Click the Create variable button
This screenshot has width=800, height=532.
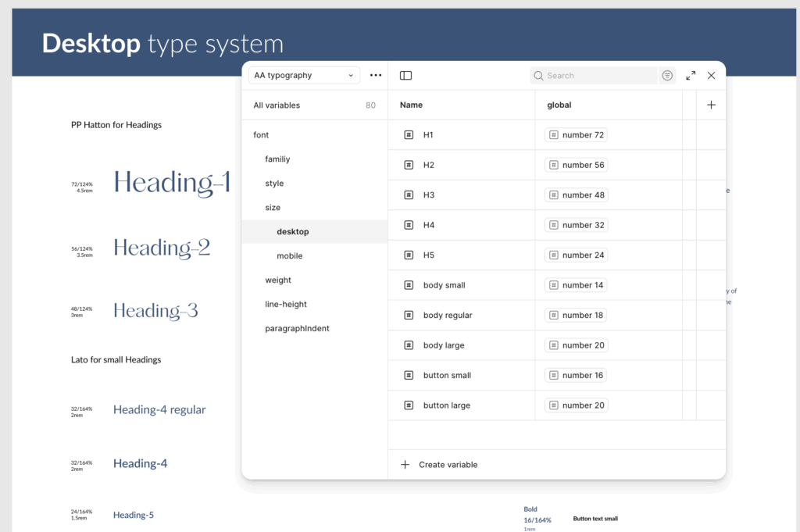(448, 465)
